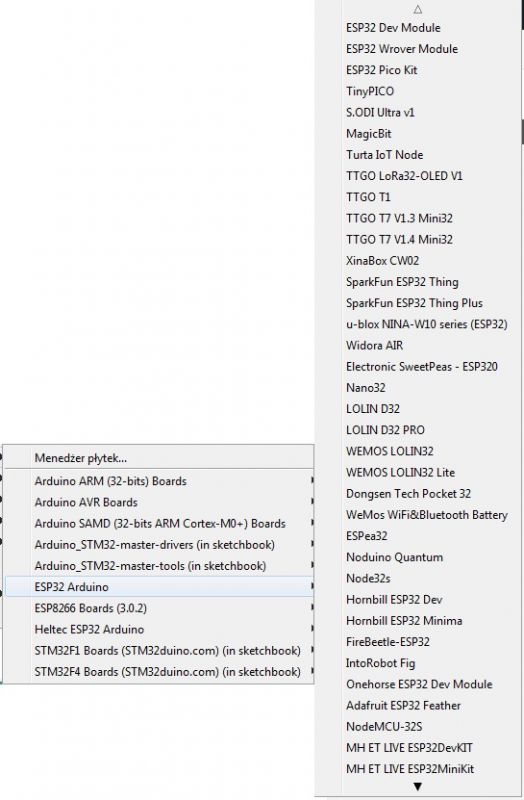Choose ESP32 Dev Module board
Image resolution: width=524 pixels, height=800 pixels.
(x=418, y=28)
